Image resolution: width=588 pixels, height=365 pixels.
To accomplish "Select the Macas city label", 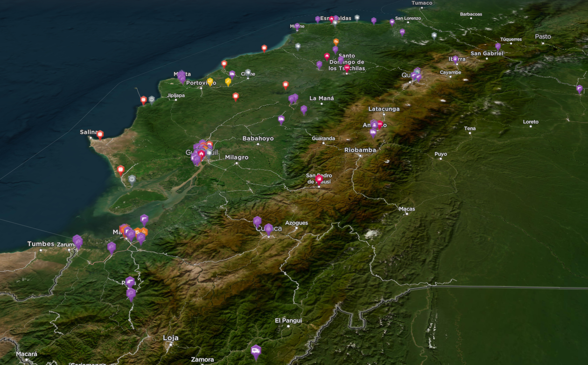I will click(x=407, y=209).
